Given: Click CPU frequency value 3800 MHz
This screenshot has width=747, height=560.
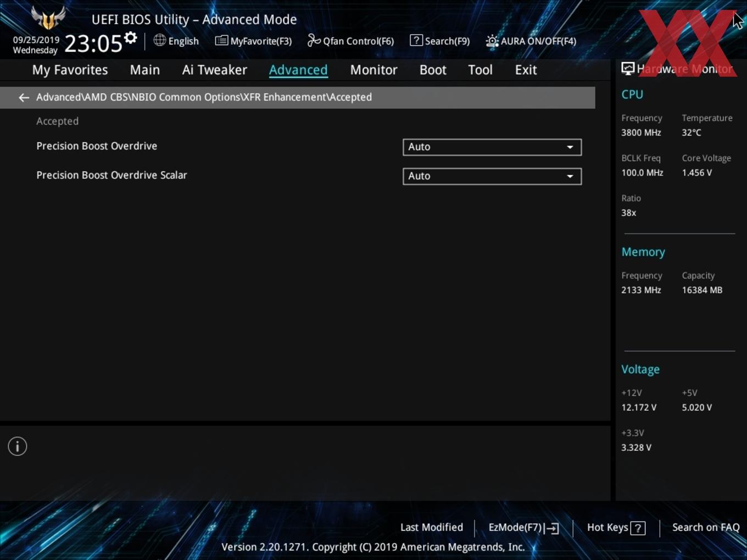Looking at the screenshot, I should [641, 132].
